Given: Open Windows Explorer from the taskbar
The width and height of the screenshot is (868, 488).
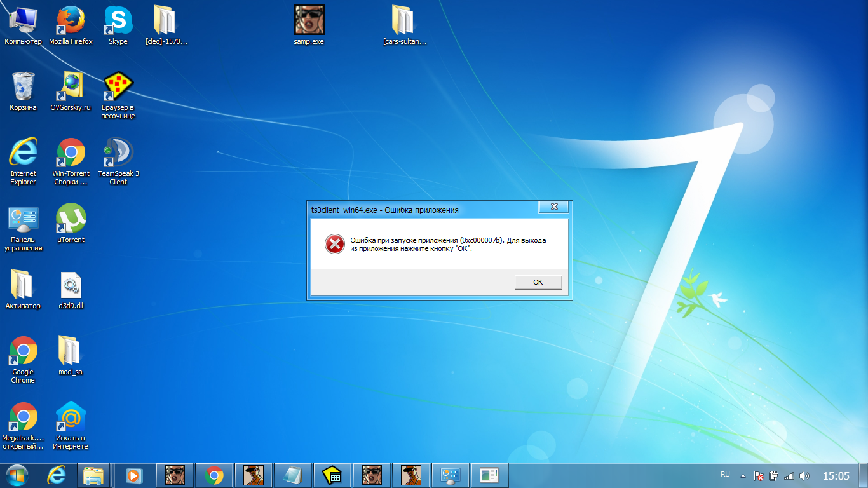Looking at the screenshot, I should 93,475.
